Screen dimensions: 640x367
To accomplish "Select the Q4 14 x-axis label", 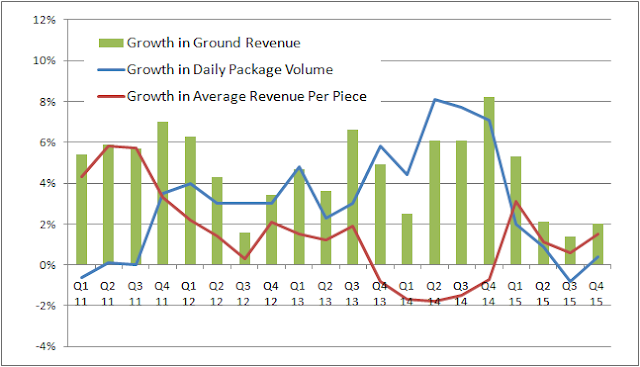I will (489, 294).
